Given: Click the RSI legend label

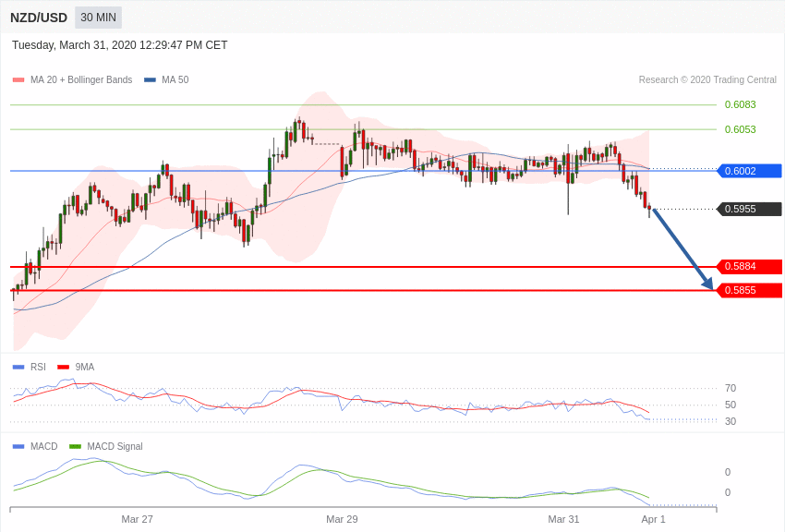Looking at the screenshot, I should (x=38, y=367).
